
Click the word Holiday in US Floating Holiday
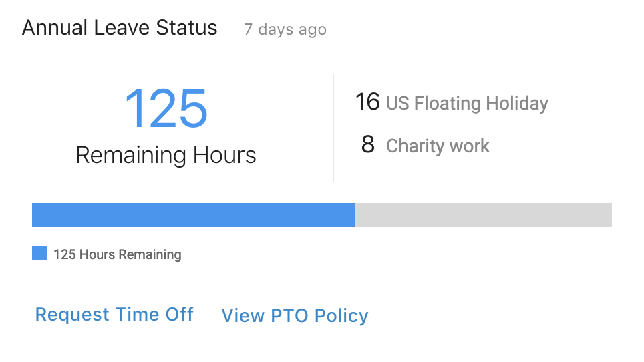(x=517, y=104)
